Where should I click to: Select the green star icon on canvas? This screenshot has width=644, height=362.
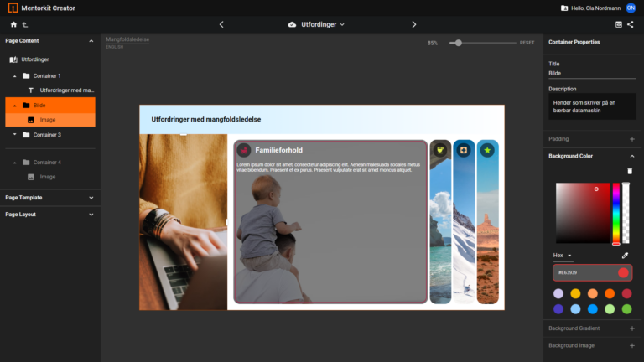point(487,150)
